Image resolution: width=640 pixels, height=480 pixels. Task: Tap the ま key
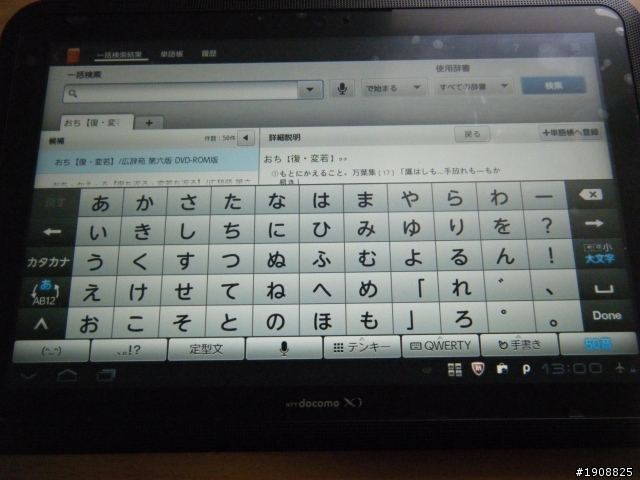(365, 199)
